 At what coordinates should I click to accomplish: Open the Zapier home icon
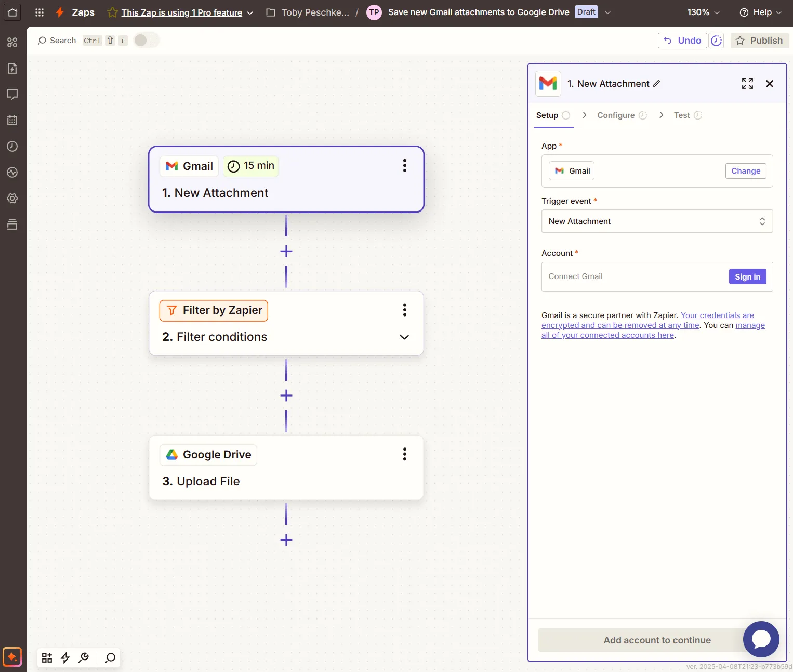pos(12,12)
